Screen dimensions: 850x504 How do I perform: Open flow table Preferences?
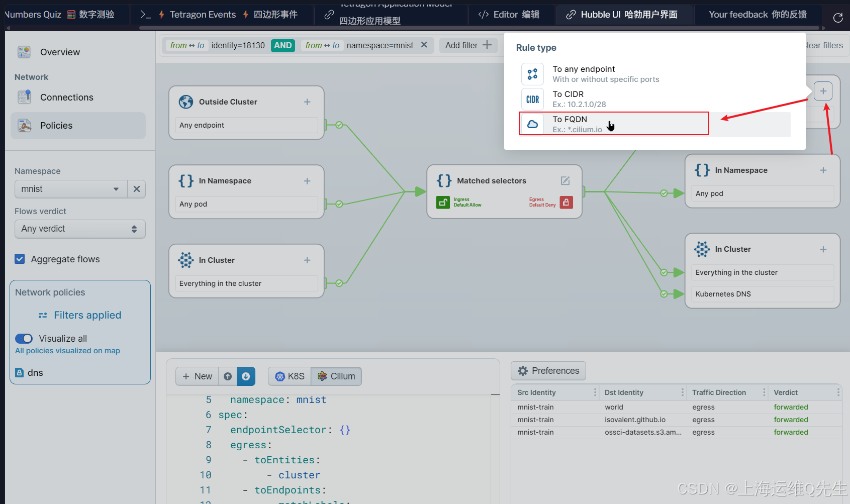point(548,371)
